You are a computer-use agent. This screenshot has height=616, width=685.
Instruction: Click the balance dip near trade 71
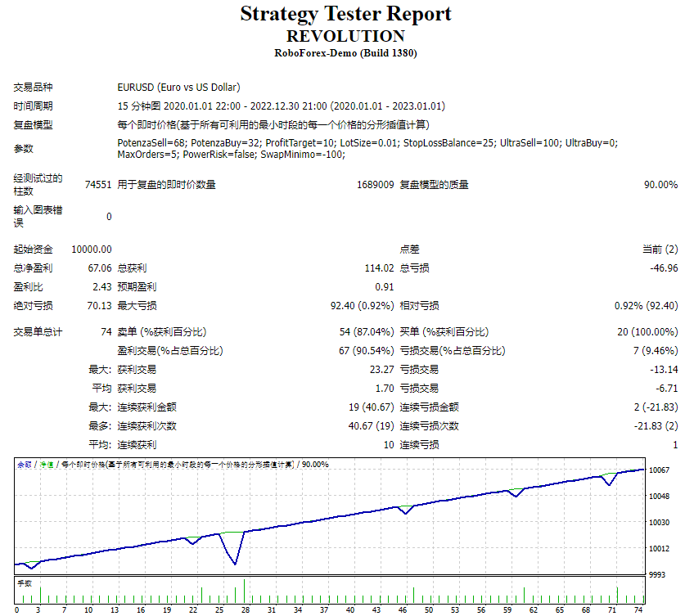tap(609, 483)
